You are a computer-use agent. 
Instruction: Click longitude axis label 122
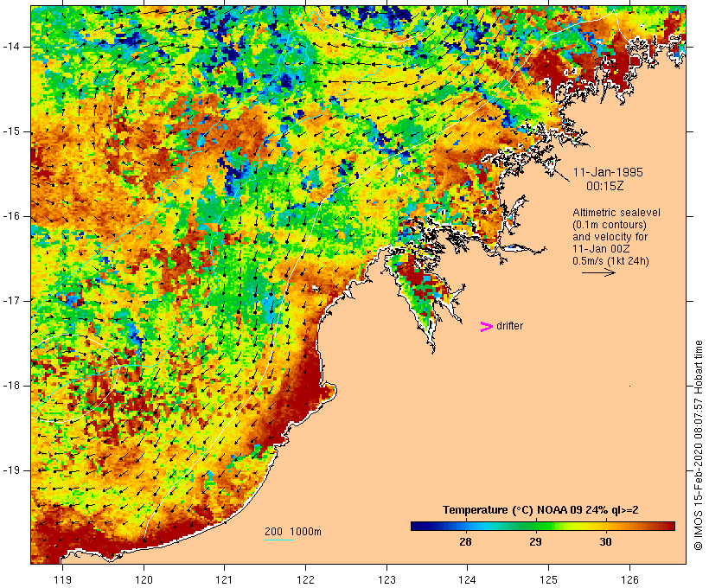click(306, 579)
